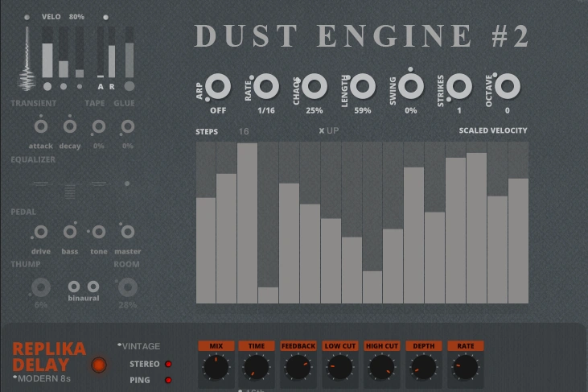The image size is (588, 392).
Task: Click the THUMP knob showing 6%
Action: (41, 287)
